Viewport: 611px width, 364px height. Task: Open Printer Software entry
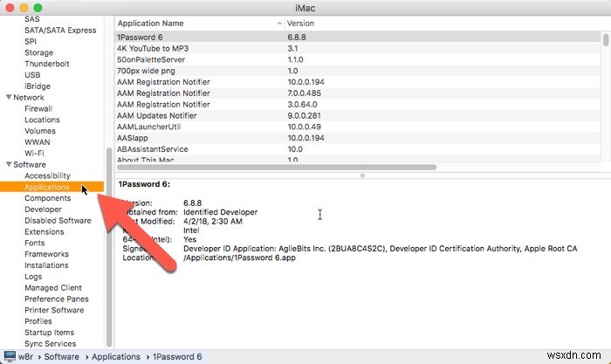coord(54,310)
